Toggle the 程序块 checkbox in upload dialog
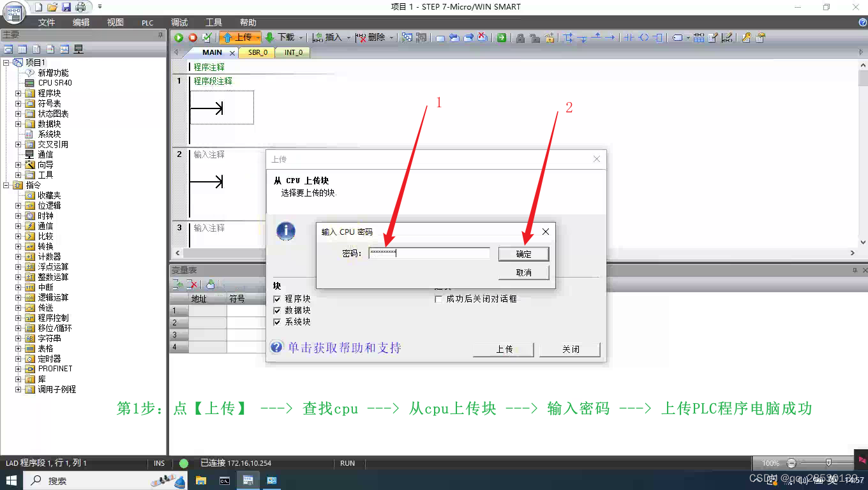Viewport: 868px width, 490px height. pyautogui.click(x=277, y=299)
